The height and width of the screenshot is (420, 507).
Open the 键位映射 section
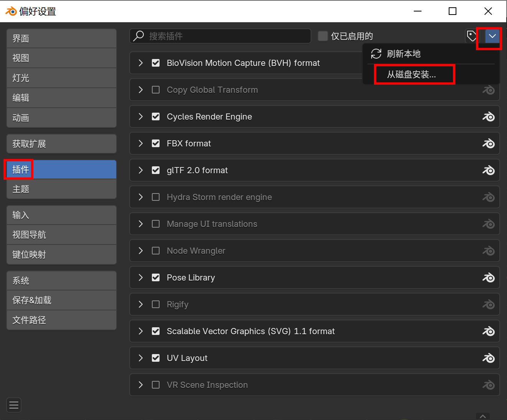coord(61,254)
